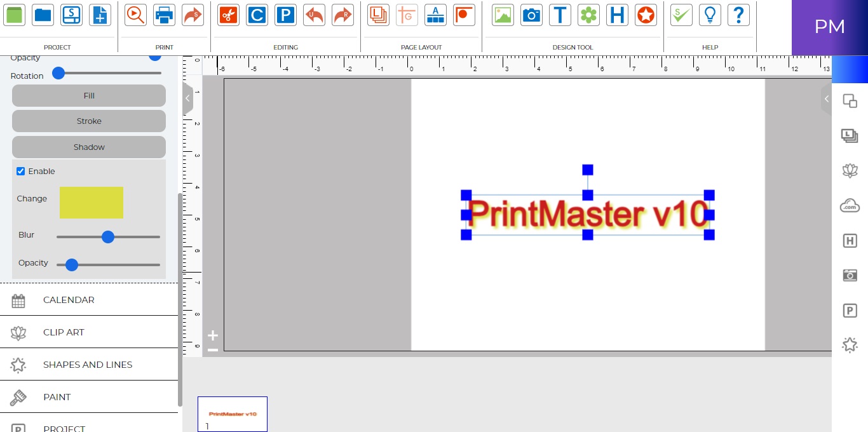
Task: Click the Layers L icon in Page Layout
Action: [x=378, y=15]
